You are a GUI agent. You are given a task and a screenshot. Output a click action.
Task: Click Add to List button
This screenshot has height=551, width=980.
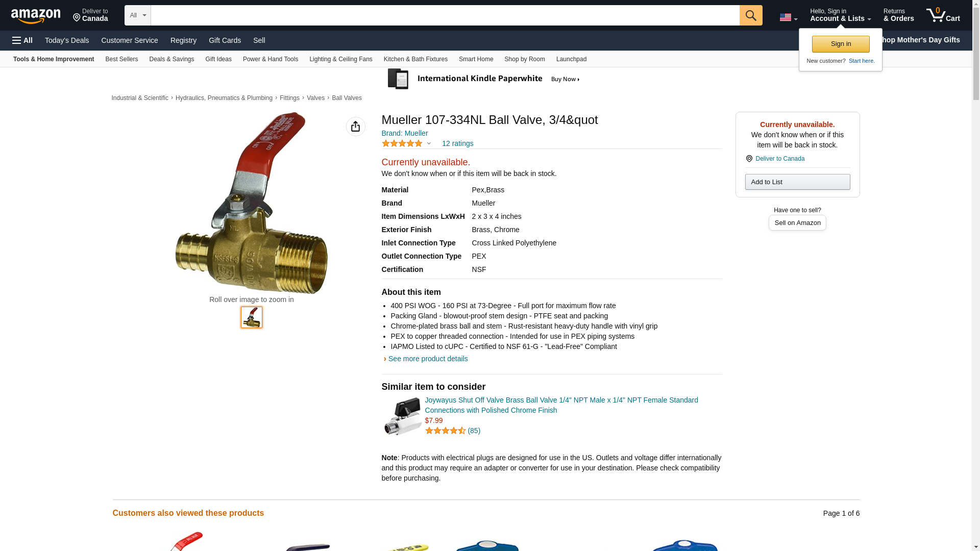pos(797,182)
